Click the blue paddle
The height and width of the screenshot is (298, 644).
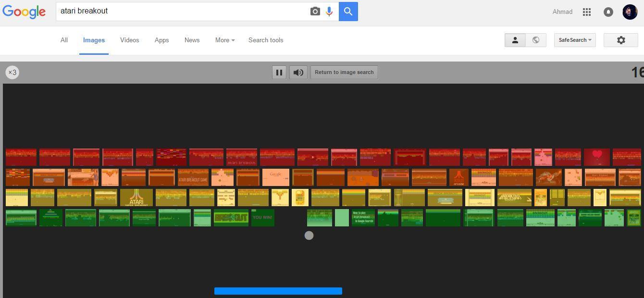278,291
